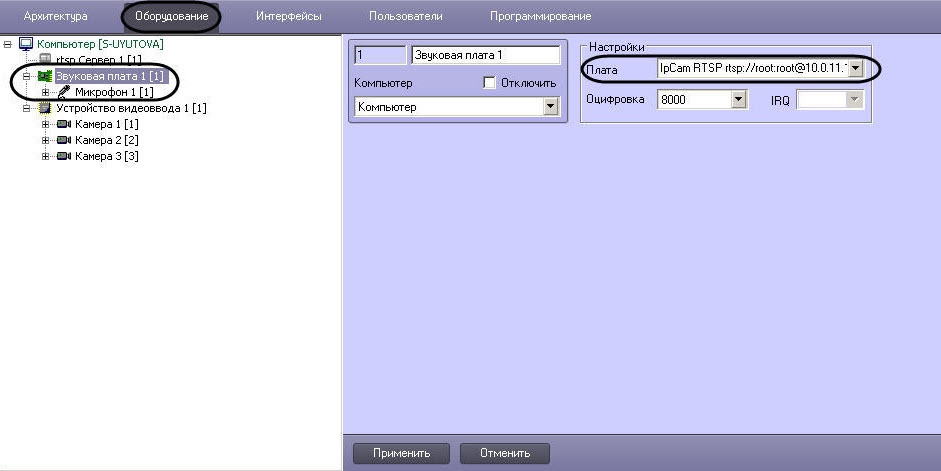The width and height of the screenshot is (941, 471).
Task: Click the Микрофон 1 microphone icon
Action: coord(64,92)
